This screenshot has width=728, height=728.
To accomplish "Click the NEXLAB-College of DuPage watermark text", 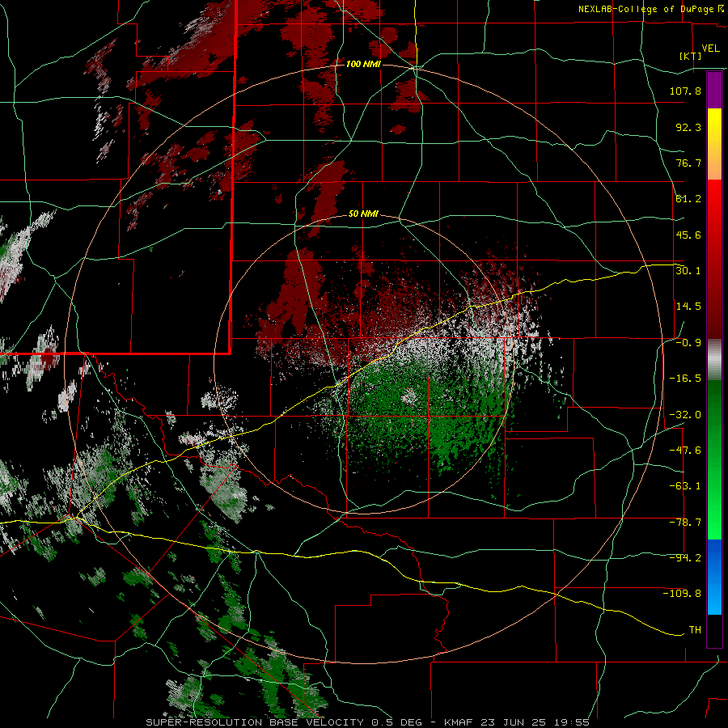I will coord(651,9).
